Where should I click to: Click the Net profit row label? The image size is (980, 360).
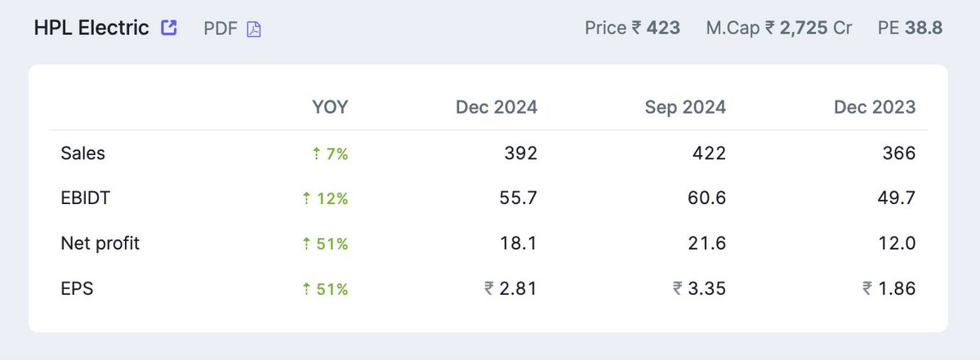(100, 243)
